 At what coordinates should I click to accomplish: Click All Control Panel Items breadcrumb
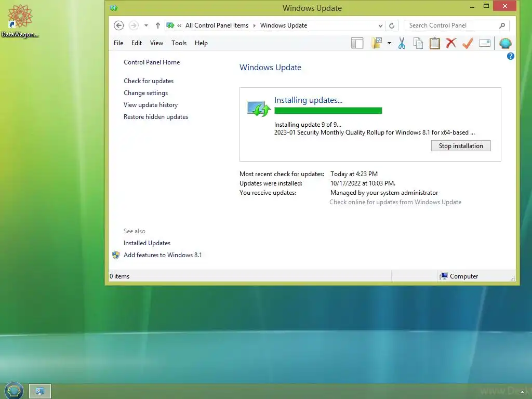[x=217, y=25]
